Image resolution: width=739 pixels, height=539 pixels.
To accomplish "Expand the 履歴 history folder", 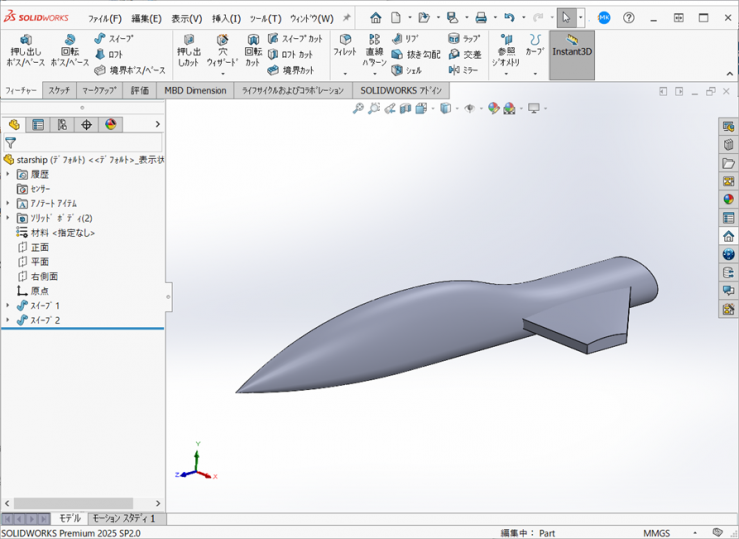I will tap(8, 174).
